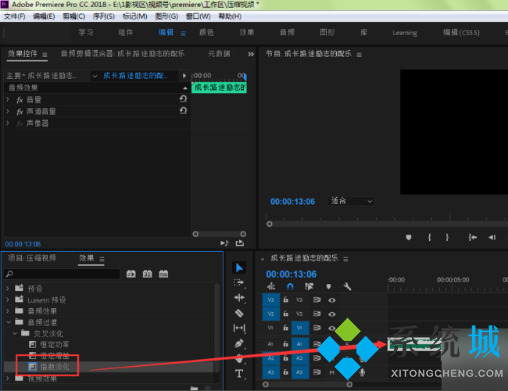Click the Program monitor playhead scrubber
Viewport: 508px width, 391px height.
tap(269, 224)
